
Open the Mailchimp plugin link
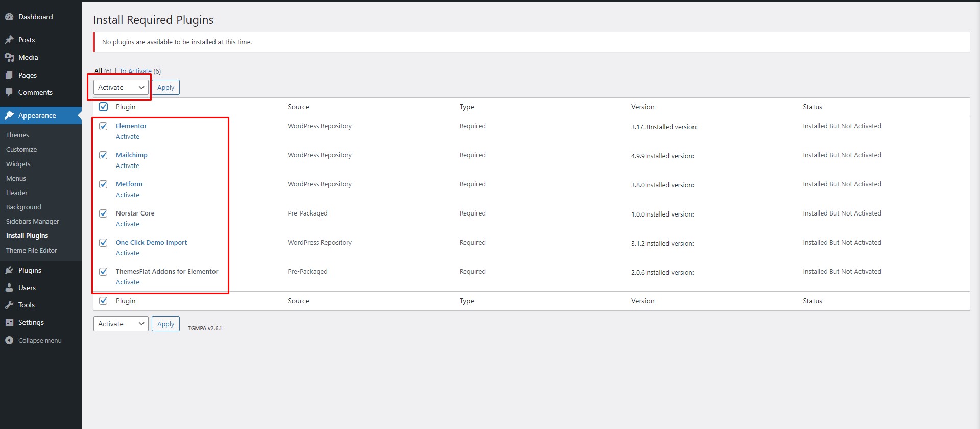(132, 155)
